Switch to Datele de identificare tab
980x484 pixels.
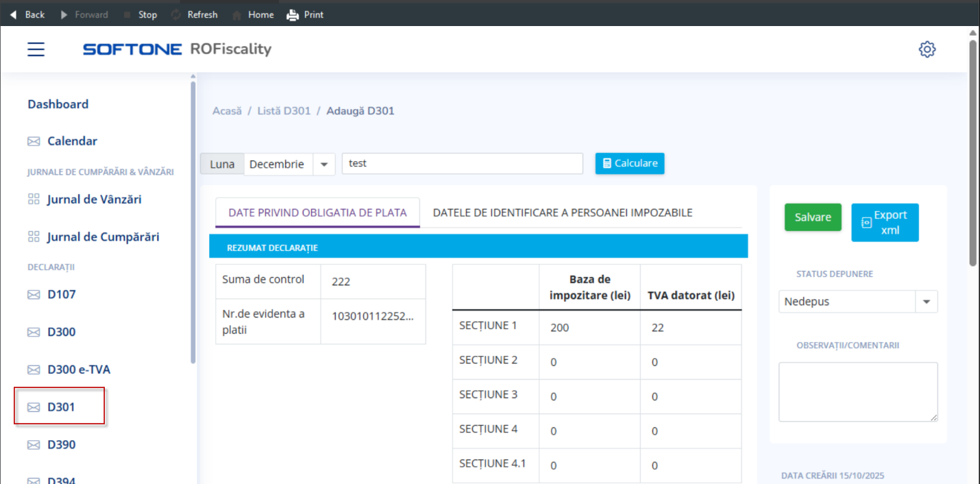point(562,213)
